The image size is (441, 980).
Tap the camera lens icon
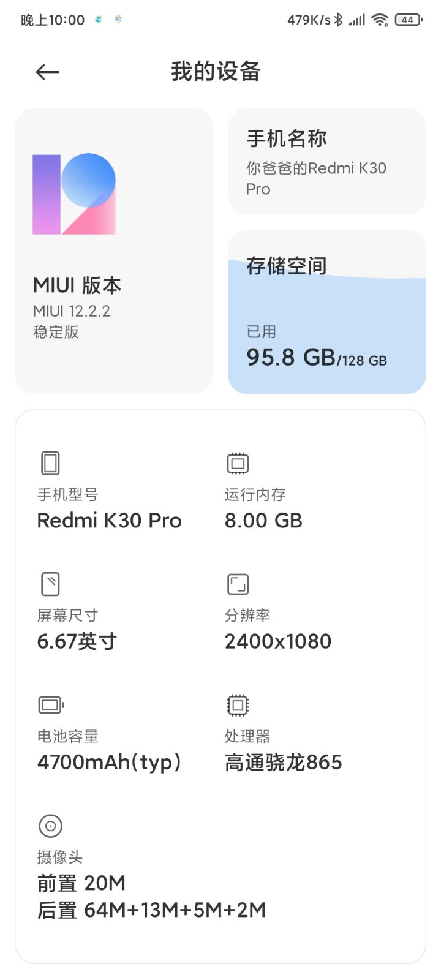pos(51,826)
